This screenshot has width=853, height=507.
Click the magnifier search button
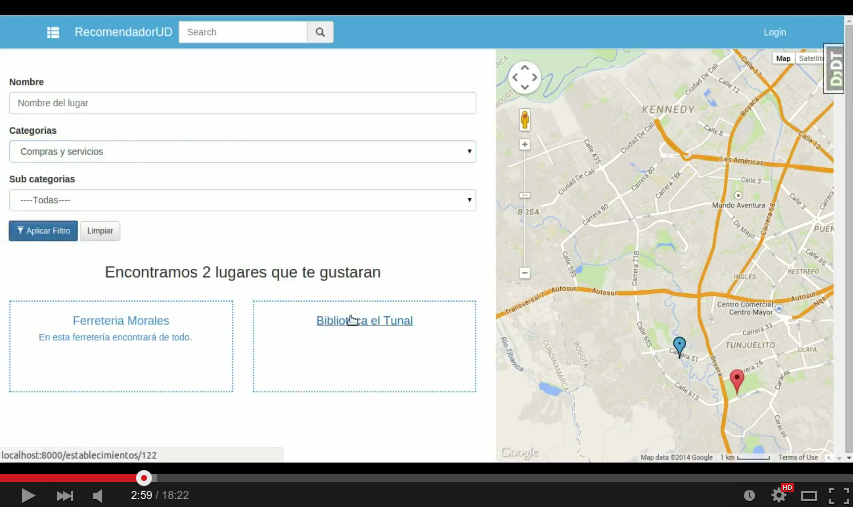pos(320,32)
